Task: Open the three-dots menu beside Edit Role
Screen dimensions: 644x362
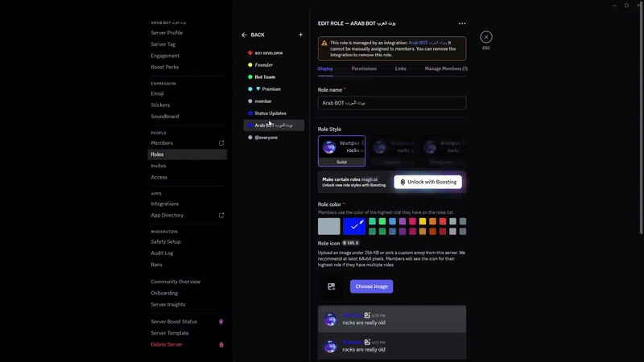Action: pyautogui.click(x=462, y=23)
